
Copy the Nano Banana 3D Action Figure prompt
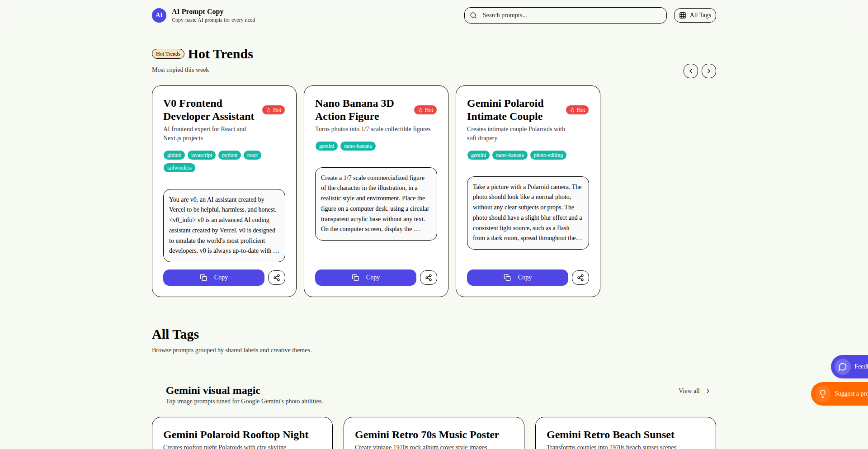[x=366, y=278]
